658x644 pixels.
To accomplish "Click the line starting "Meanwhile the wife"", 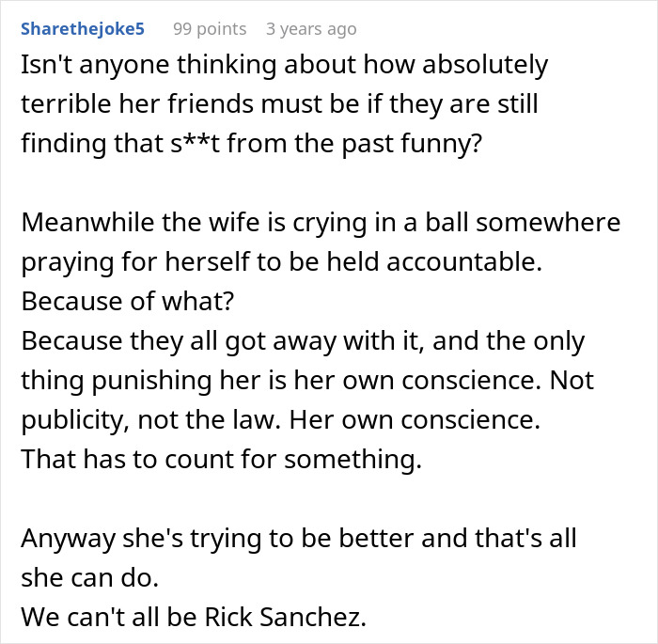I will tap(321, 224).
